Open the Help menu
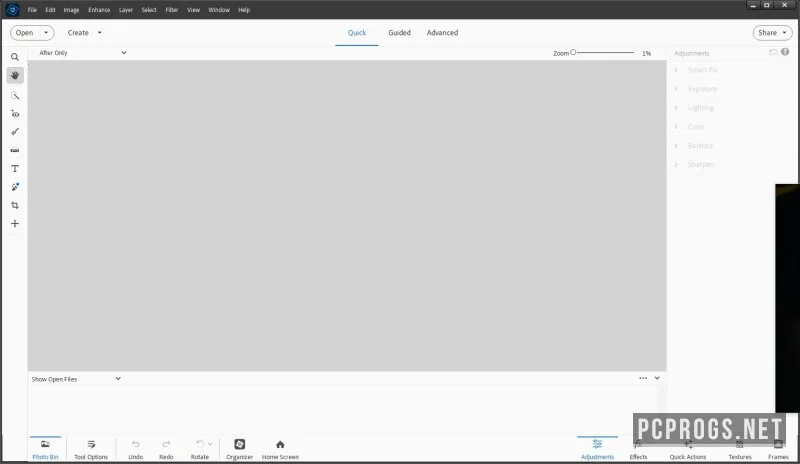 coord(244,10)
